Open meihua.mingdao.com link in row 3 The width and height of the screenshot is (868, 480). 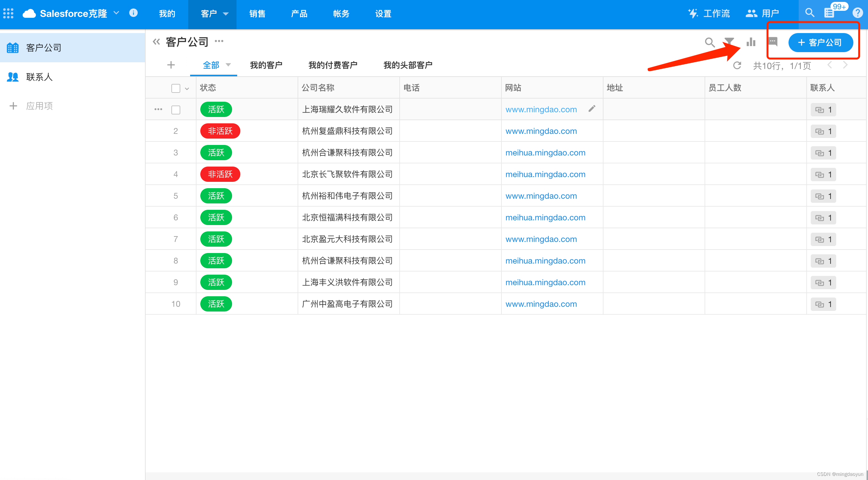(545, 153)
